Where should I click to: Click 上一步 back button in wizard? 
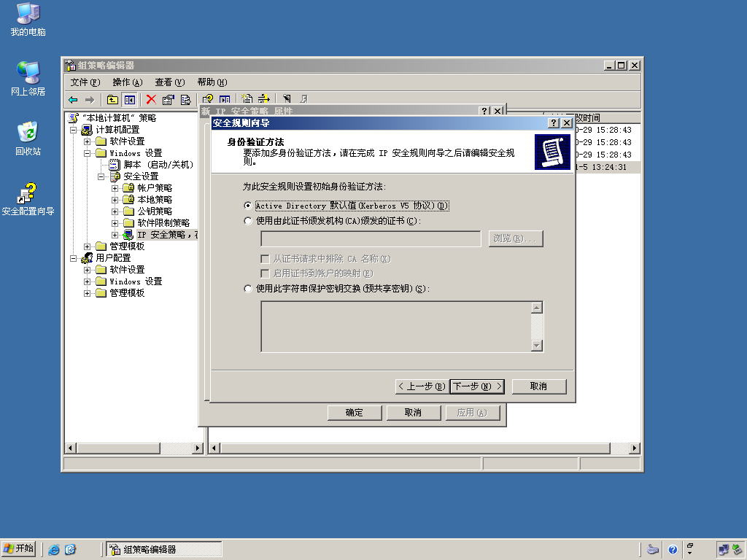pos(421,386)
